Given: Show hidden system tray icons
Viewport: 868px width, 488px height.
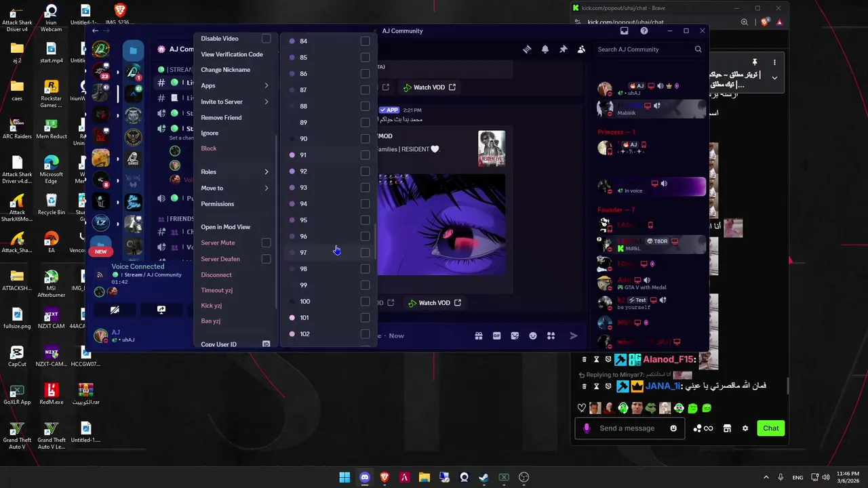Looking at the screenshot, I should [x=766, y=477].
